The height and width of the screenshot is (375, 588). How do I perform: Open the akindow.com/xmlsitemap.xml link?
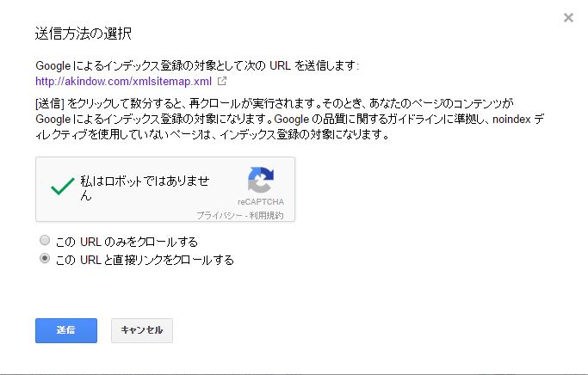coord(123,82)
